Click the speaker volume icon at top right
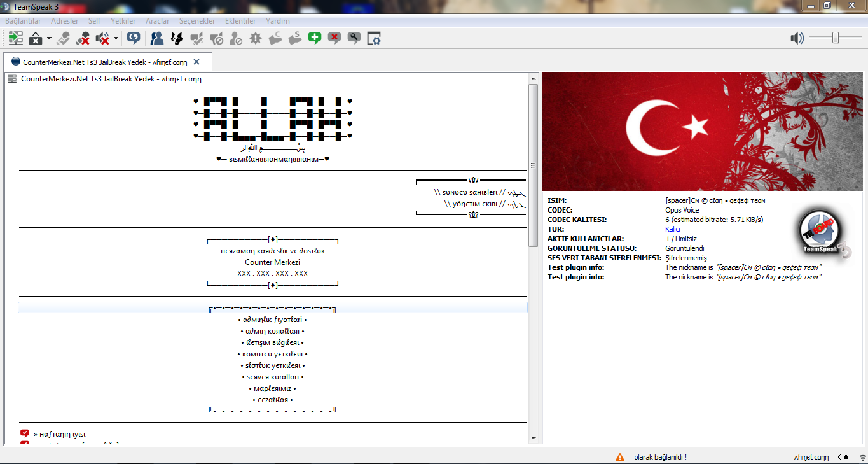Image resolution: width=868 pixels, height=464 pixels. click(x=797, y=38)
